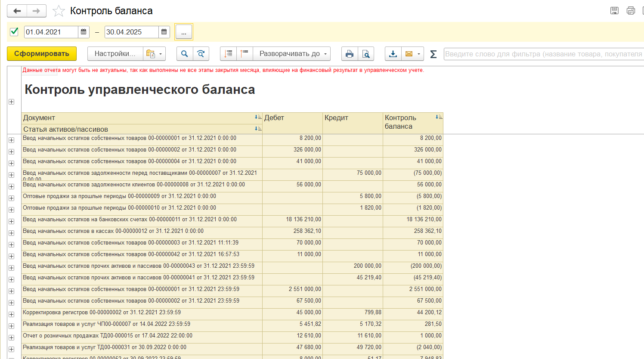Click the Сформировать button
The image size is (644, 359).
[42, 54]
